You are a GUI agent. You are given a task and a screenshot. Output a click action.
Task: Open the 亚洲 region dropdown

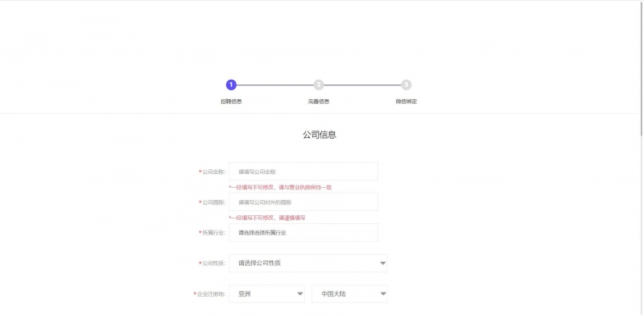coord(267,293)
